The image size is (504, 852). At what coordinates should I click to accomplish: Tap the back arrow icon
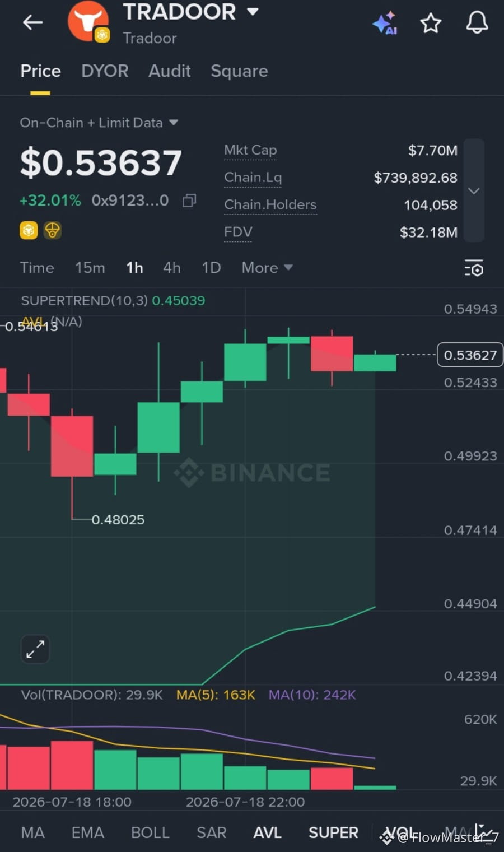click(32, 22)
